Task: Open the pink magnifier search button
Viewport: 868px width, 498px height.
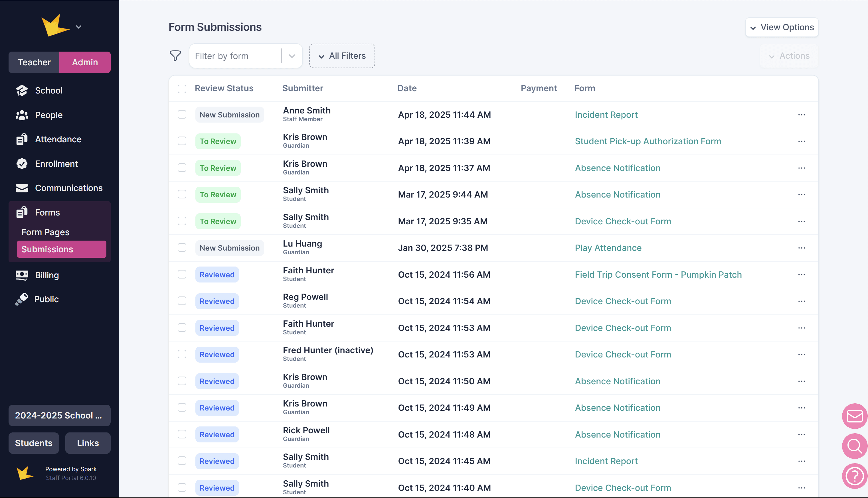Action: 854,446
